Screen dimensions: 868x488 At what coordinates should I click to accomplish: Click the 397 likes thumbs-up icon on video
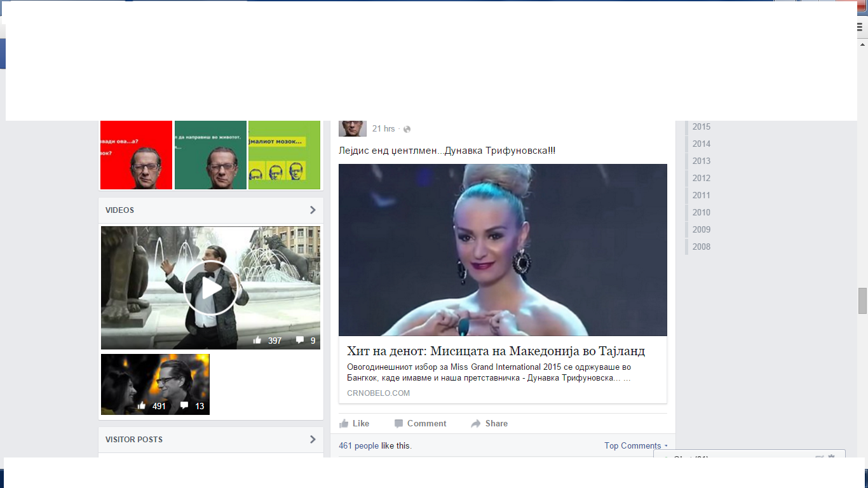point(257,341)
